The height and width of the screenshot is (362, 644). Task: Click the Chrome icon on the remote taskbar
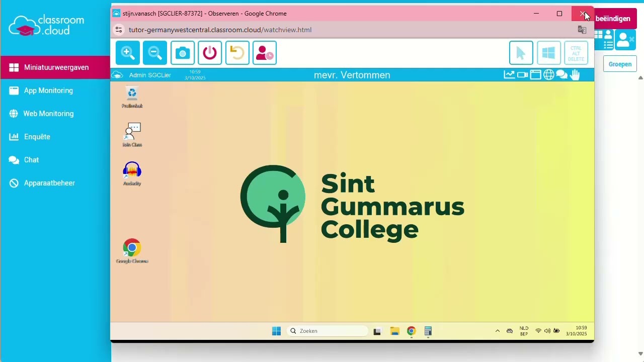click(412, 331)
